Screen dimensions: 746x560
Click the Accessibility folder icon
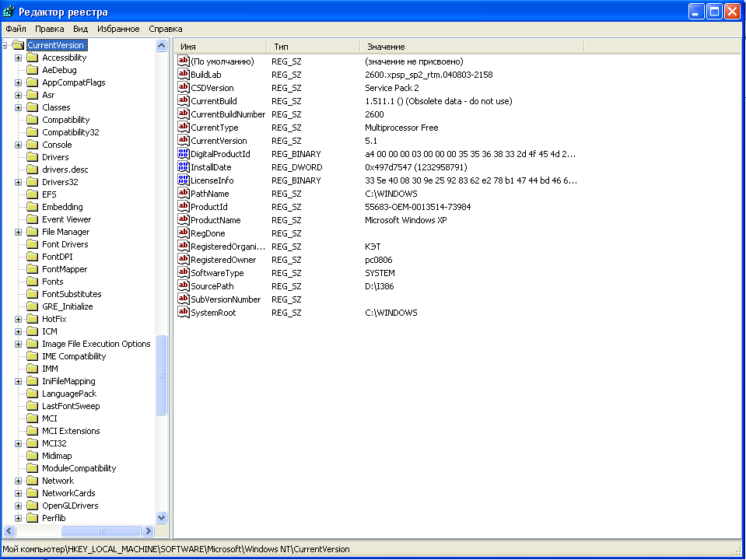pos(33,58)
